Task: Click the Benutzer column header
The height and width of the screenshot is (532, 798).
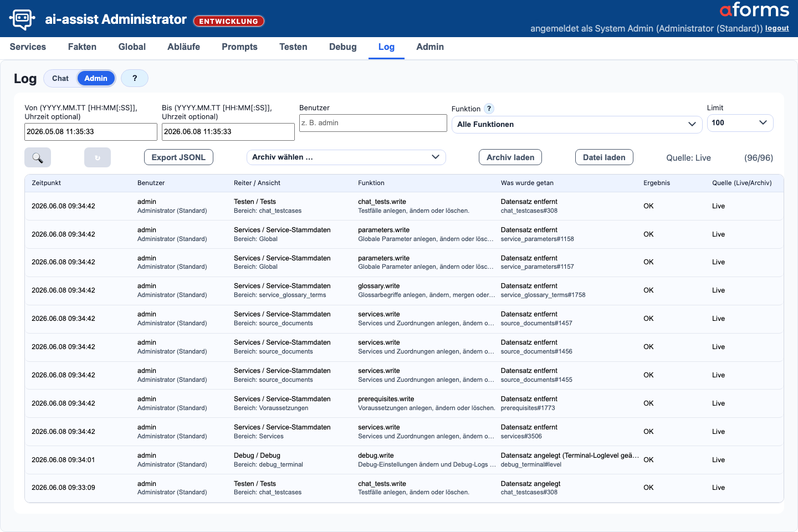Action: pos(151,183)
